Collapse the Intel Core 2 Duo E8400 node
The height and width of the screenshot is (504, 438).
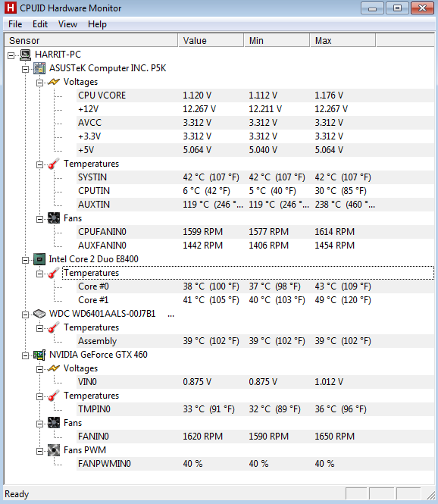pos(25,260)
